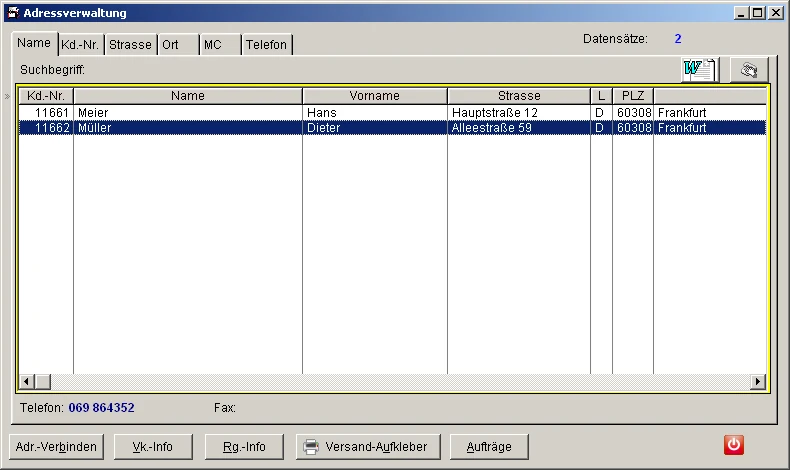Click the first name Dieter
790x470 pixels.
323,127
